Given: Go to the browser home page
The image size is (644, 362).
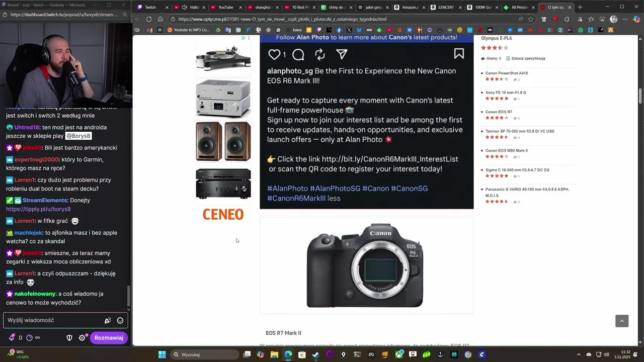Looking at the screenshot, I should click(160, 19).
